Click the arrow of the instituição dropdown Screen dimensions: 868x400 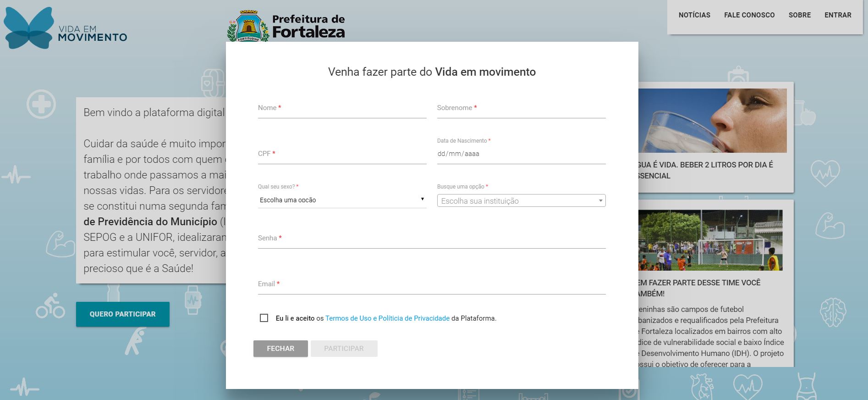(x=600, y=201)
